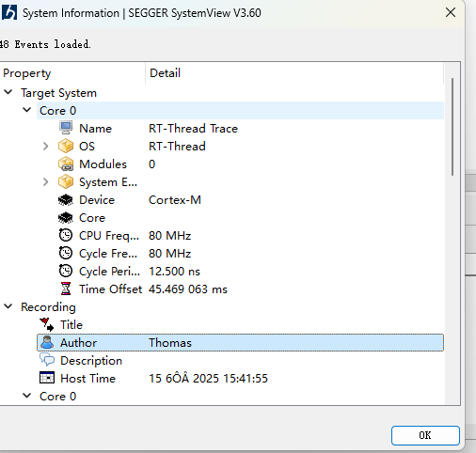The height and width of the screenshot is (453, 476).
Task: Select the System E... row label
Action: point(108,182)
